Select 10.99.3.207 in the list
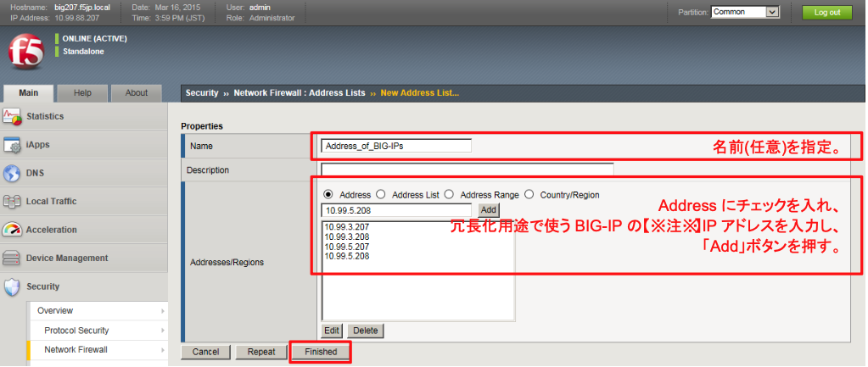The width and height of the screenshot is (868, 367). [x=346, y=226]
